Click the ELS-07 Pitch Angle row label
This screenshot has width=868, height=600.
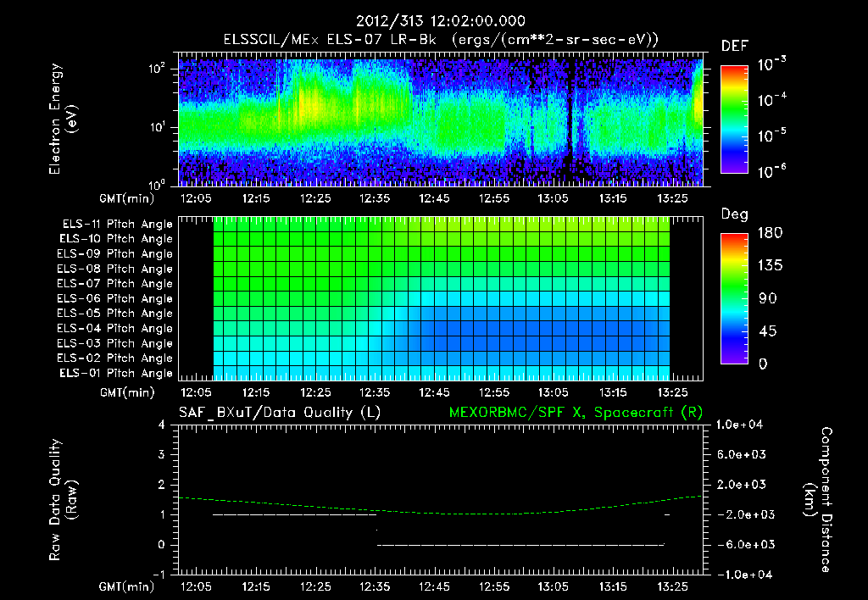(x=115, y=283)
